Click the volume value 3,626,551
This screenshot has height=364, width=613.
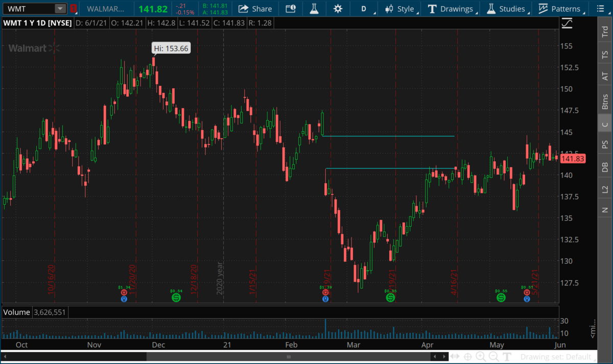[x=50, y=311]
